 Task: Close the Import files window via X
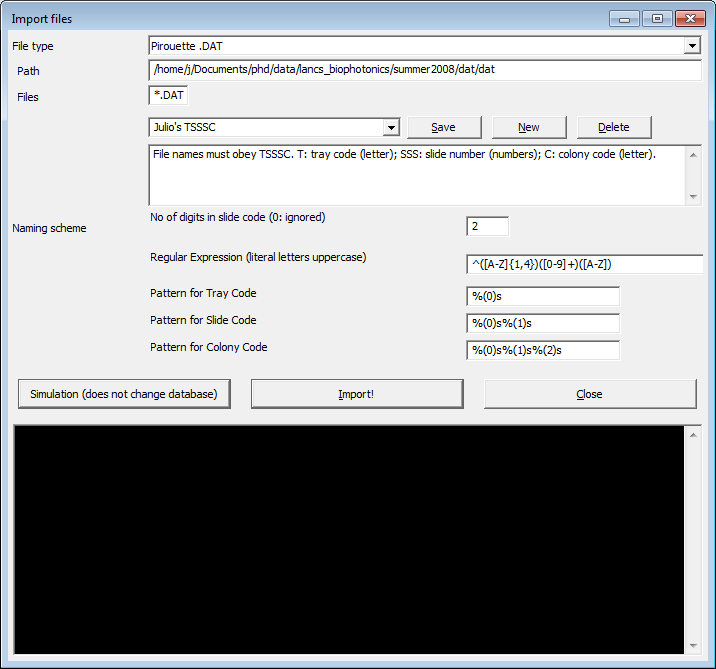(x=690, y=19)
